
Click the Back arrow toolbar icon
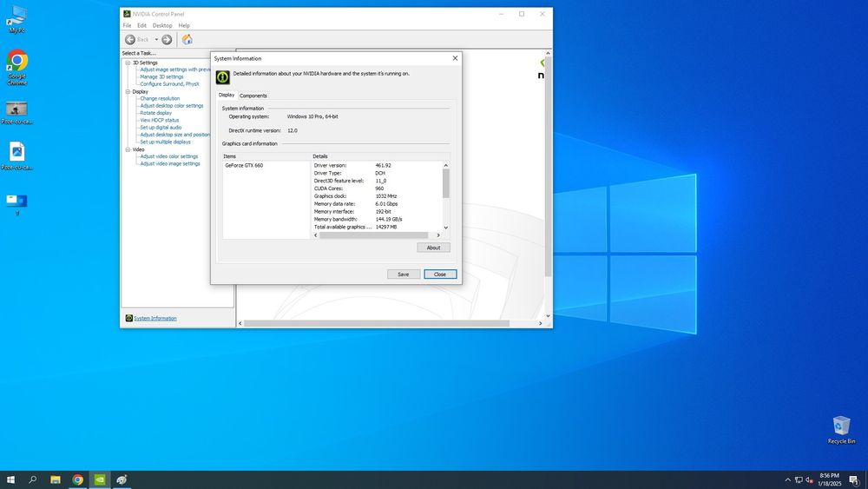pyautogui.click(x=129, y=39)
